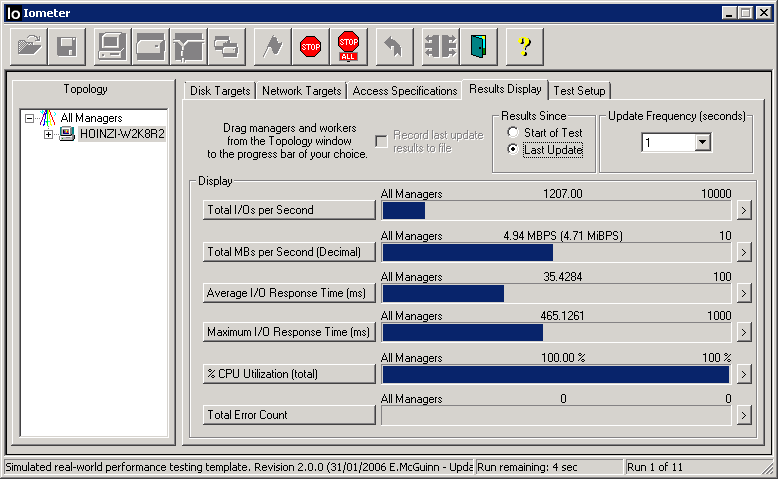Click the arrow button beside Total Error Count
This screenshot has width=778, height=479.
[x=742, y=415]
